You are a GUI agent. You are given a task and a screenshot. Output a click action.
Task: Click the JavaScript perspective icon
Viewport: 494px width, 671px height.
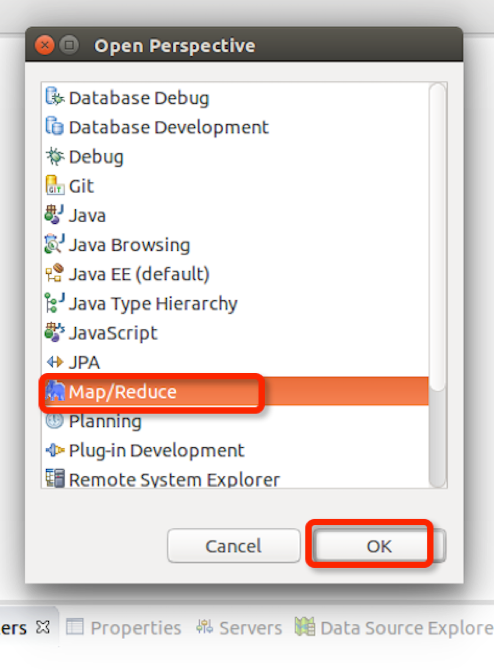[55, 332]
